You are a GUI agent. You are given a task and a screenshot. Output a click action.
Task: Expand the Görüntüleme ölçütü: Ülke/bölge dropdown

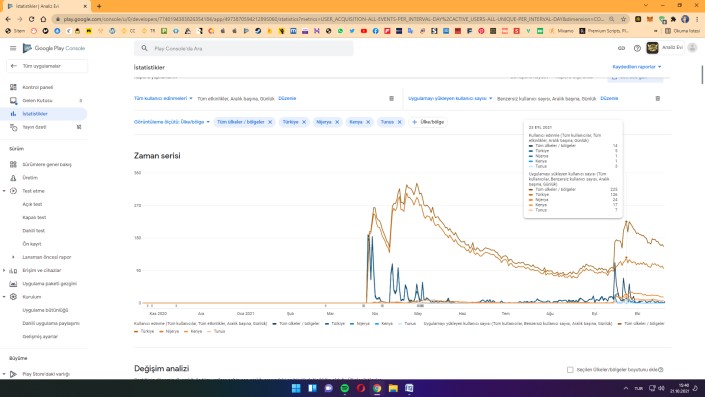[172, 122]
